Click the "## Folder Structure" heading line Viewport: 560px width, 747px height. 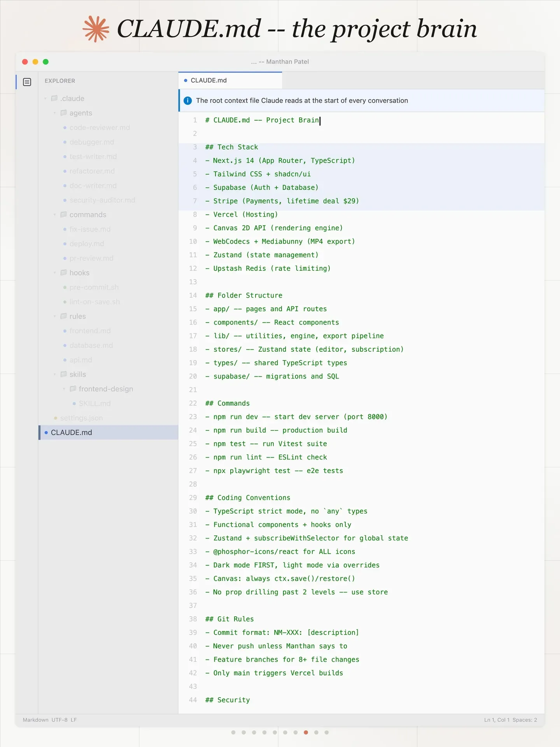(x=244, y=295)
